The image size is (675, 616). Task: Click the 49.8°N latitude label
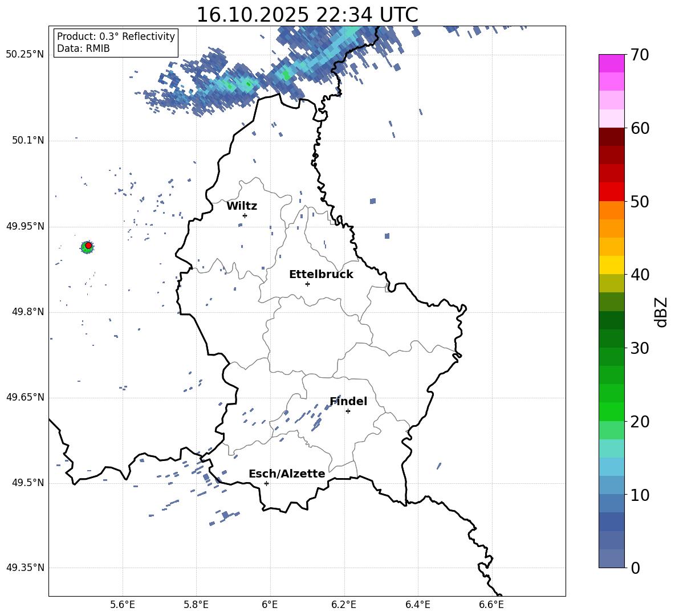click(x=28, y=312)
